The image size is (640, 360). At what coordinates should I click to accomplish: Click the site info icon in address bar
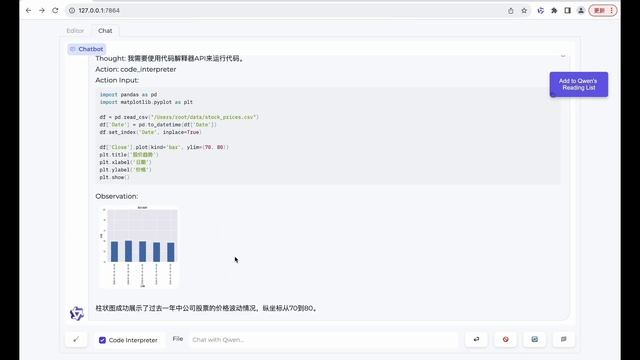(x=72, y=11)
